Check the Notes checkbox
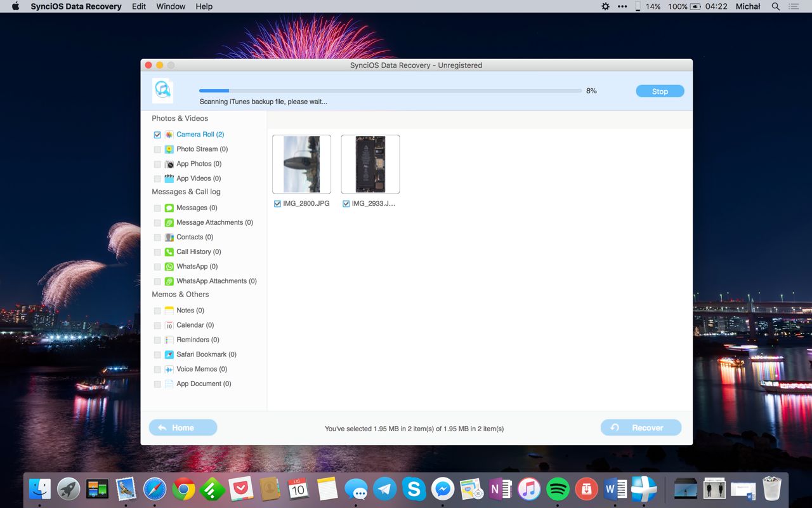812x508 pixels. coord(157,311)
